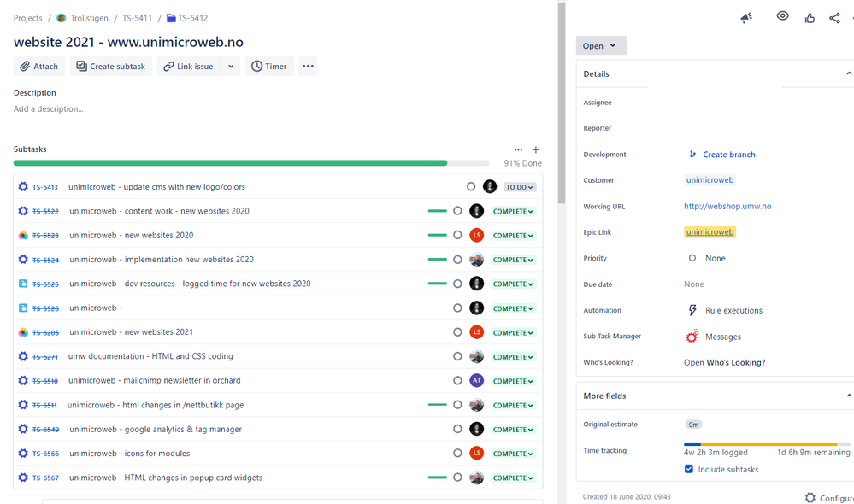Open subtask TS-5525 key link

tap(46, 284)
